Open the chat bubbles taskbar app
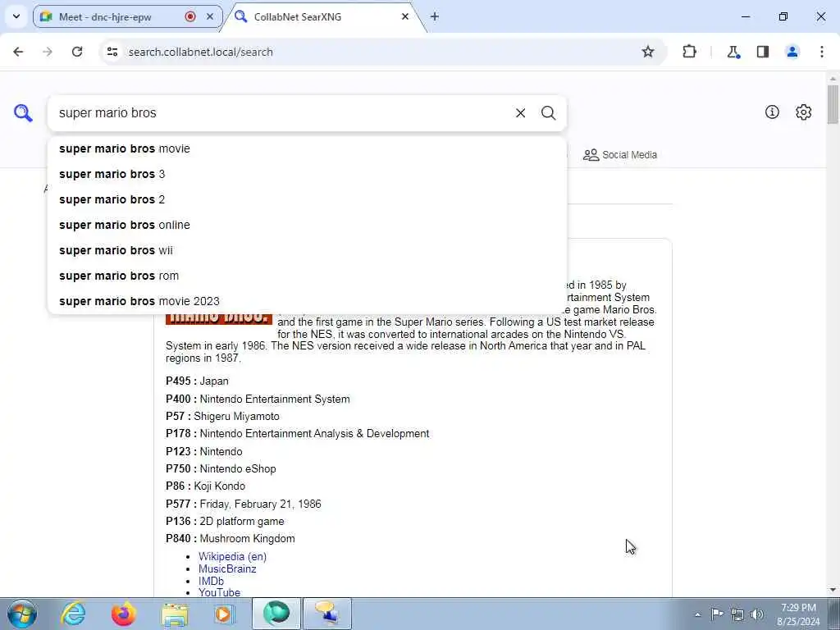 tap(327, 614)
